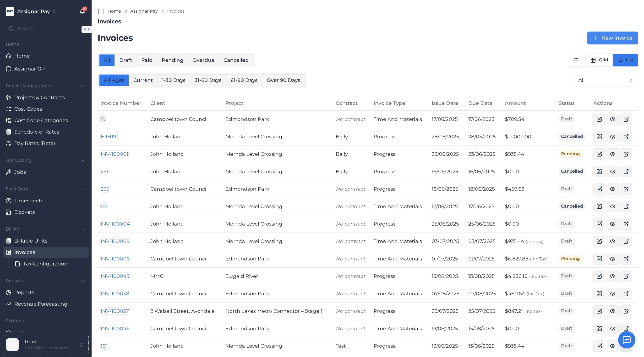
Task: Open Assignar GPT from the sidebar
Action: tap(31, 69)
